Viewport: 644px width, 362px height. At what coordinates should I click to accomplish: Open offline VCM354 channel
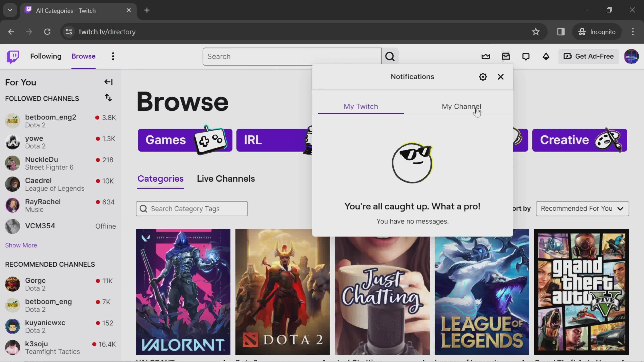60,226
